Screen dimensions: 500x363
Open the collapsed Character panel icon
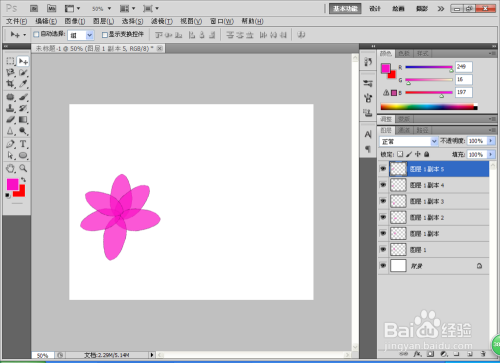[x=368, y=134]
